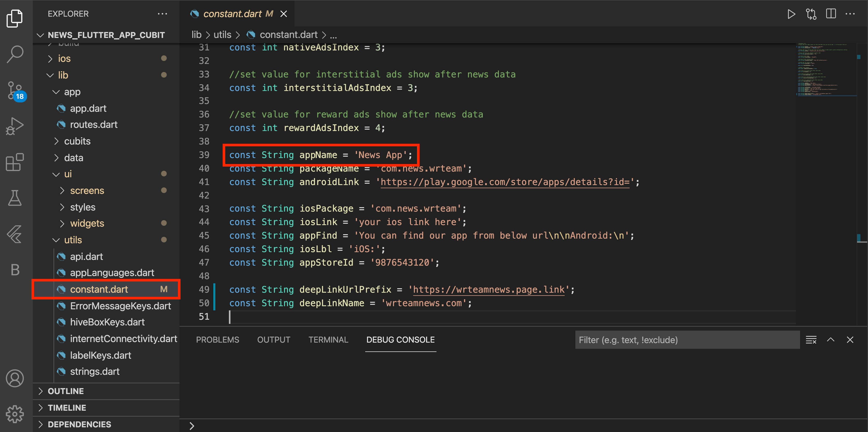
Task: Open the Run and Debug view
Action: (15, 126)
